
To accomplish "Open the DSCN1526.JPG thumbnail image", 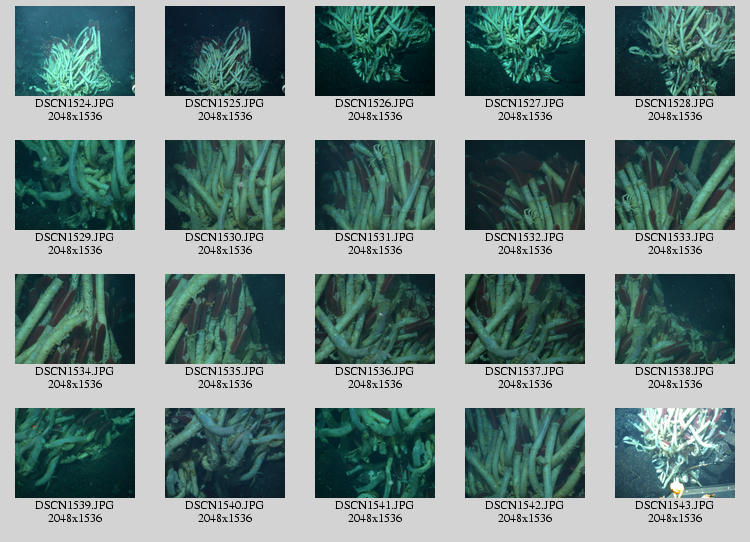I will (x=375, y=51).
